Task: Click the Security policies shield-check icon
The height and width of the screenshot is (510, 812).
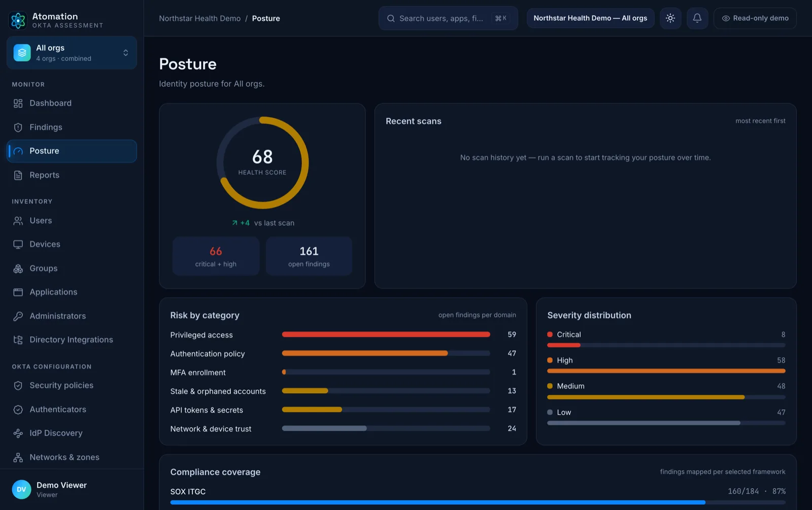Action: click(18, 386)
